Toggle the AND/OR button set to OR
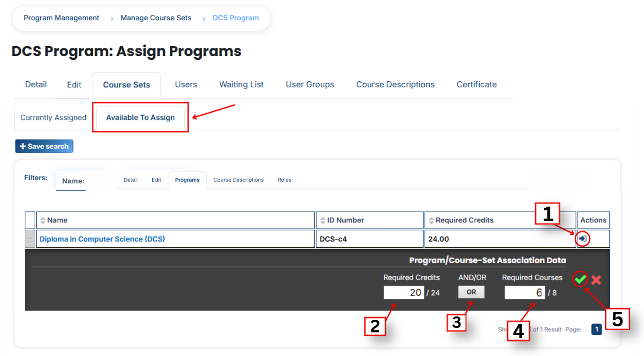This screenshot has height=356, width=644. (471, 292)
